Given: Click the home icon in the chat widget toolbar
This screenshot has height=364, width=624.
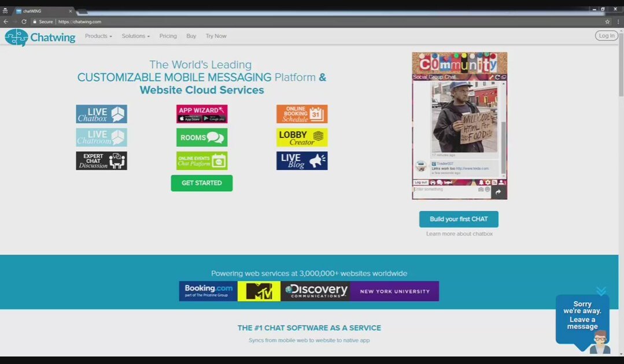Looking at the screenshot, I should (x=433, y=183).
